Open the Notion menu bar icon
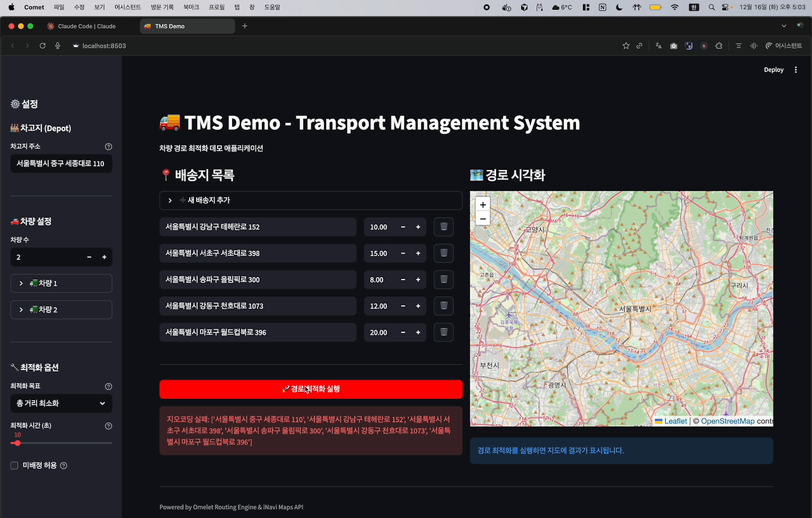Image resolution: width=812 pixels, height=518 pixels. (x=601, y=7)
